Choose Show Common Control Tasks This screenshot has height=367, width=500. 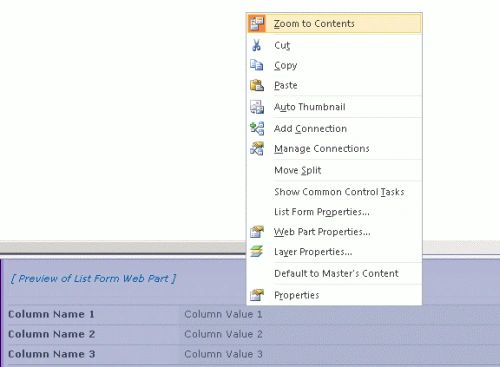(334, 192)
